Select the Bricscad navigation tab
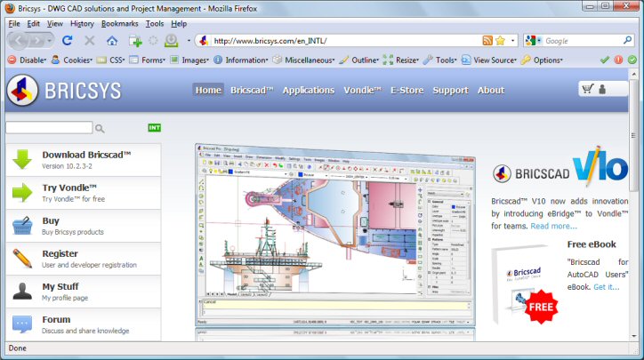Image resolution: width=644 pixels, height=360 pixels. click(252, 90)
